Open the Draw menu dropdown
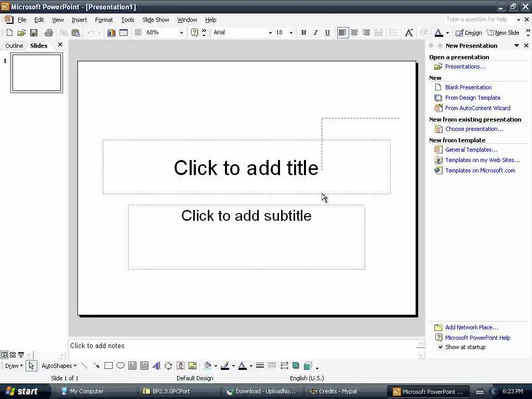This screenshot has width=532, height=399. [x=14, y=366]
